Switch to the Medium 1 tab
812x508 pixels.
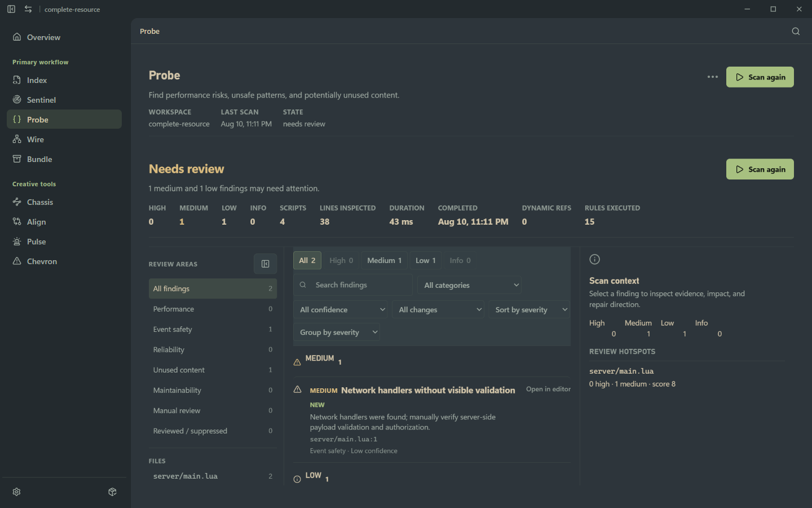click(385, 260)
